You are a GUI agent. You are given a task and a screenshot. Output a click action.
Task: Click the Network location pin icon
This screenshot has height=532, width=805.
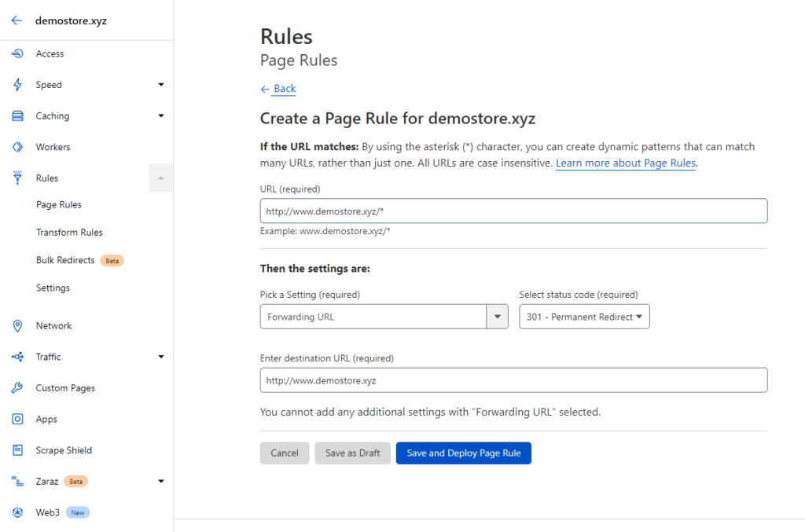pos(17,326)
